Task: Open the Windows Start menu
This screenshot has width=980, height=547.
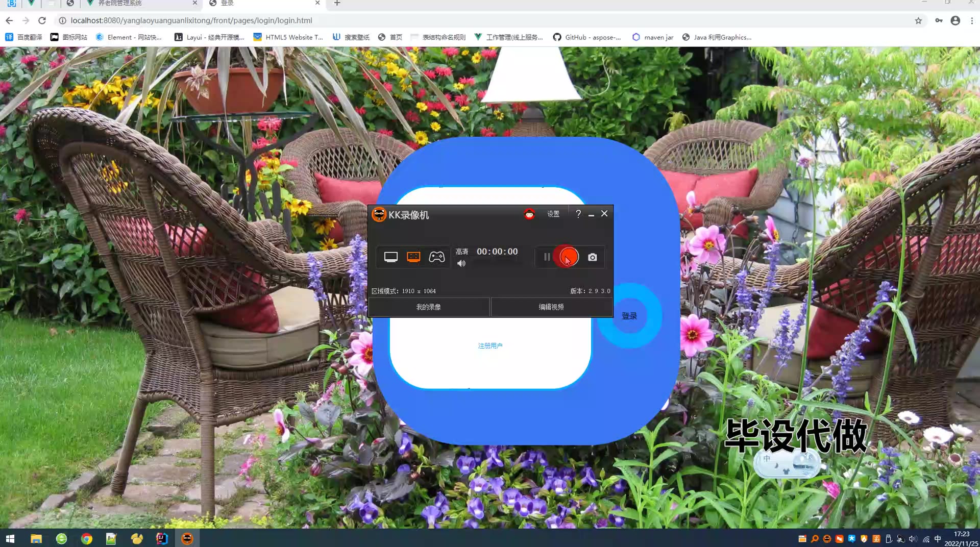Action: 10,538
